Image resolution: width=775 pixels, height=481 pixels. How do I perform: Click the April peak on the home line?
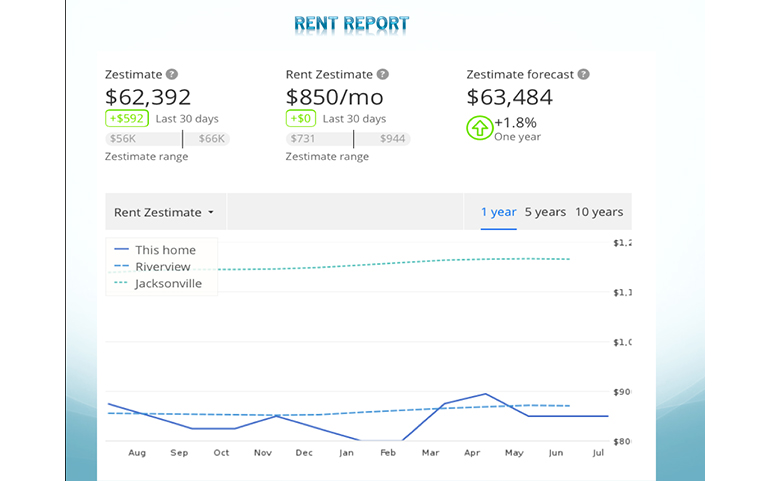click(485, 394)
